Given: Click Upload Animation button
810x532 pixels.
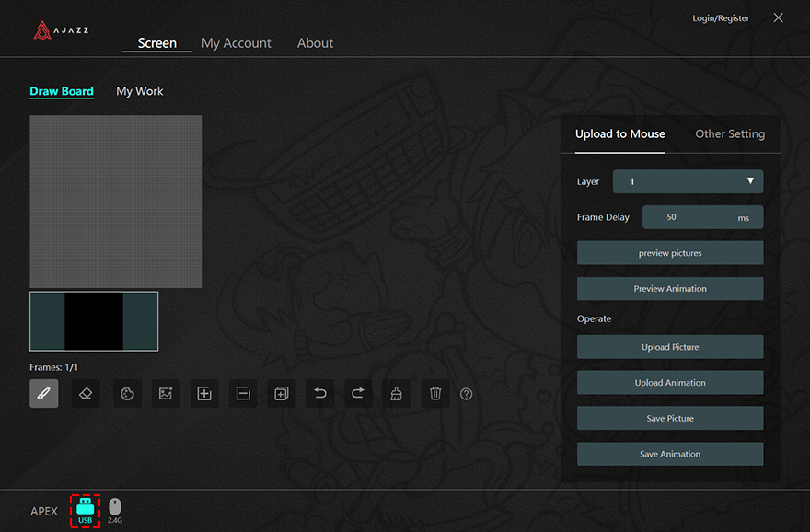Looking at the screenshot, I should click(670, 383).
